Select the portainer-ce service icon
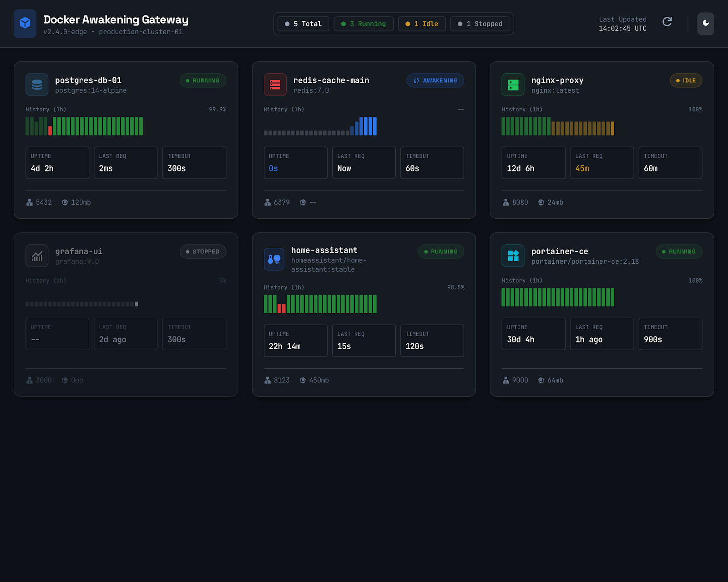Screen dimensions: 728x582 pos(513,256)
